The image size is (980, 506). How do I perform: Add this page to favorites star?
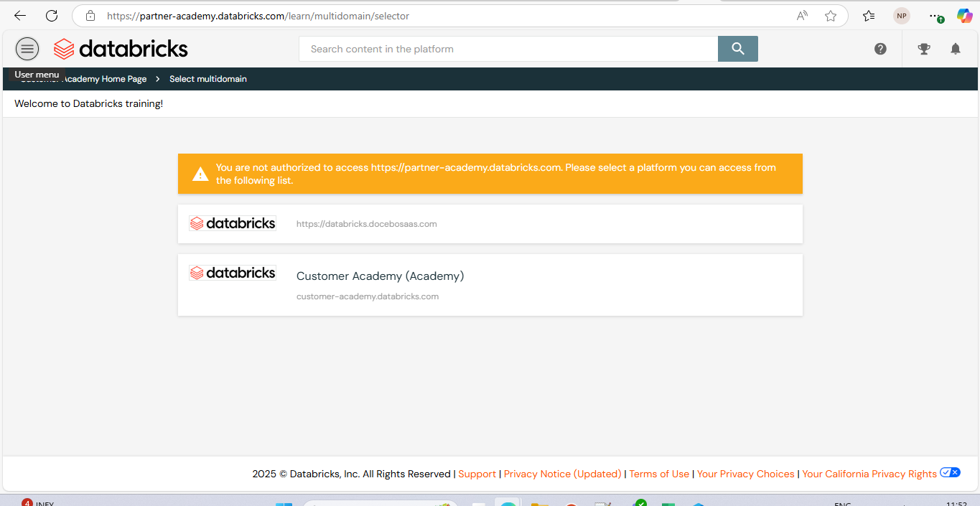point(830,15)
